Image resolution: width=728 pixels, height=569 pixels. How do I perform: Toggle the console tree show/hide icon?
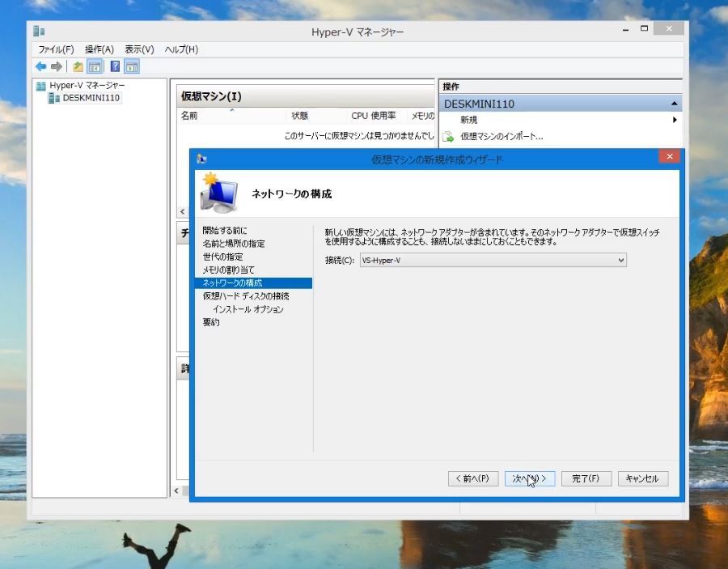tap(95, 66)
